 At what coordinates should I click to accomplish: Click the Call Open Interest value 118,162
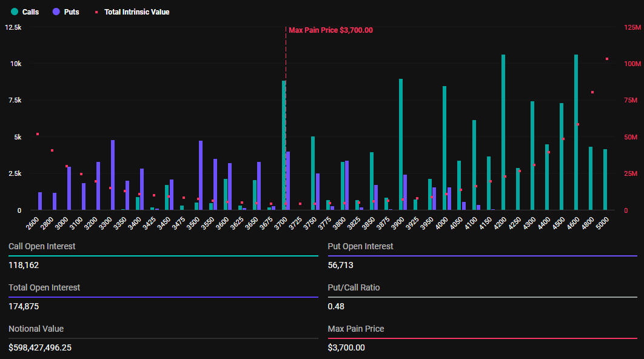coord(24,265)
